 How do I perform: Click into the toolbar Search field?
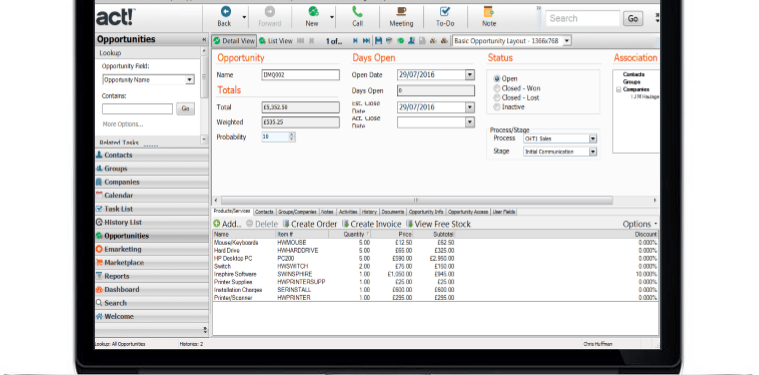583,19
